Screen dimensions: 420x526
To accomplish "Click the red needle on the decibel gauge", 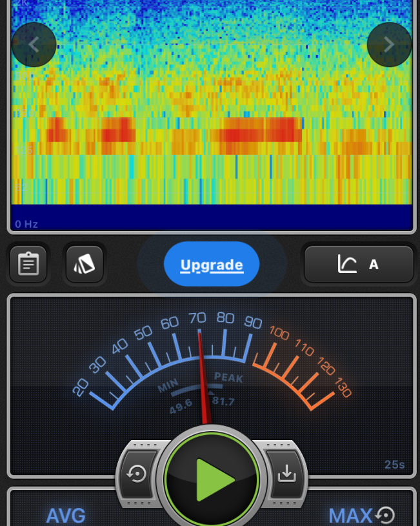I will click(203, 381).
